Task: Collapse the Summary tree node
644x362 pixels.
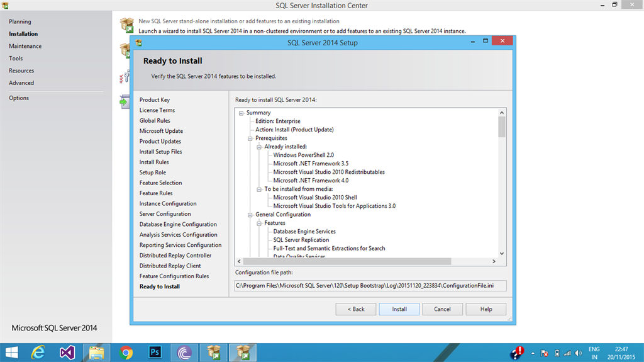Action: pyautogui.click(x=241, y=113)
